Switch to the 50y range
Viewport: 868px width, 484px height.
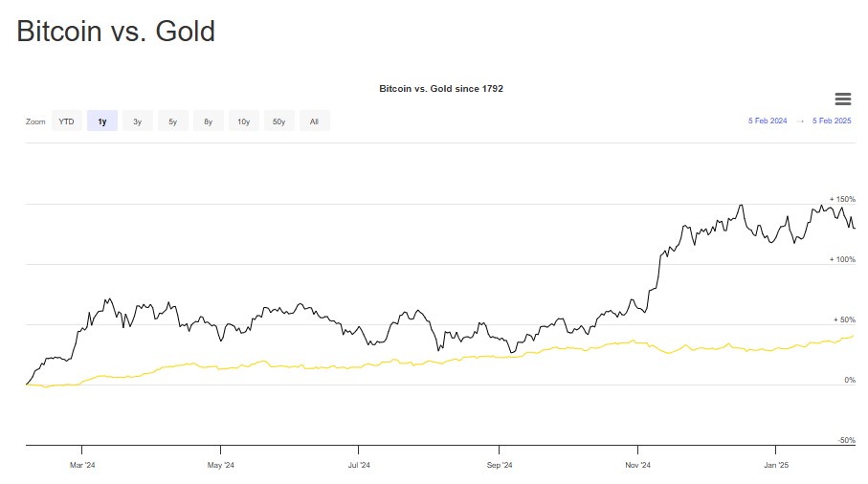click(x=278, y=121)
